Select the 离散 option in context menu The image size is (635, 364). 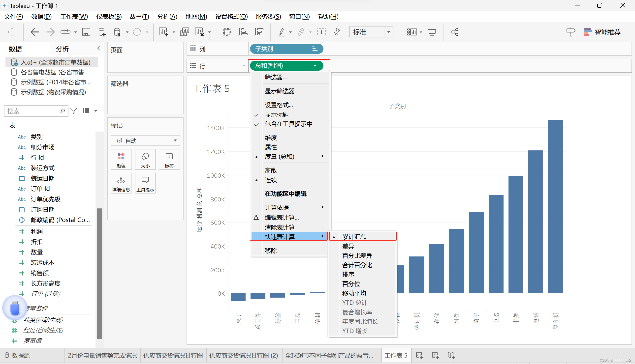271,170
